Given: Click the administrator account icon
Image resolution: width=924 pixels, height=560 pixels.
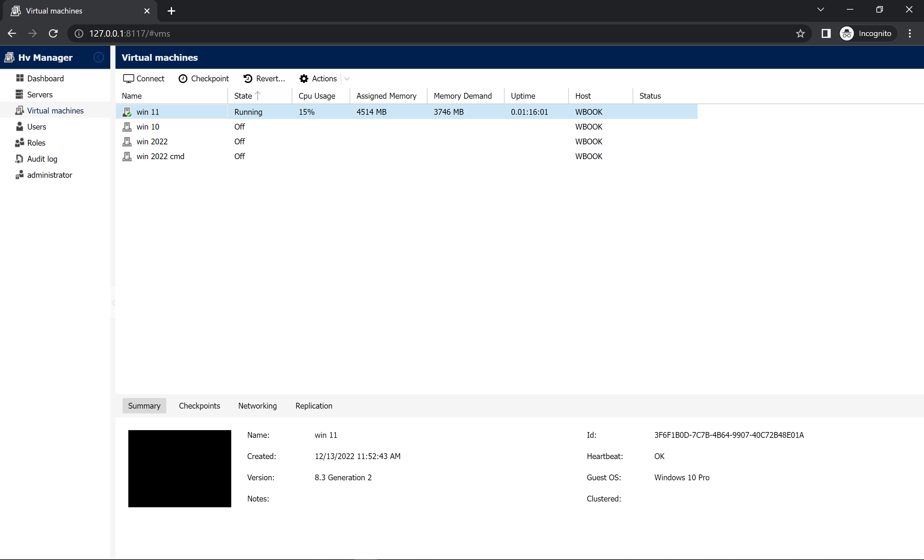Looking at the screenshot, I should tap(20, 175).
